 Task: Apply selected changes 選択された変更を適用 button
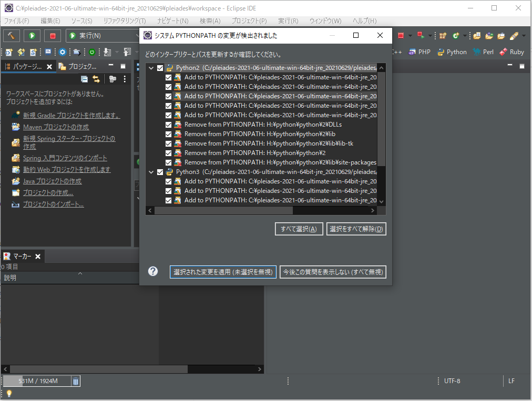[223, 272]
